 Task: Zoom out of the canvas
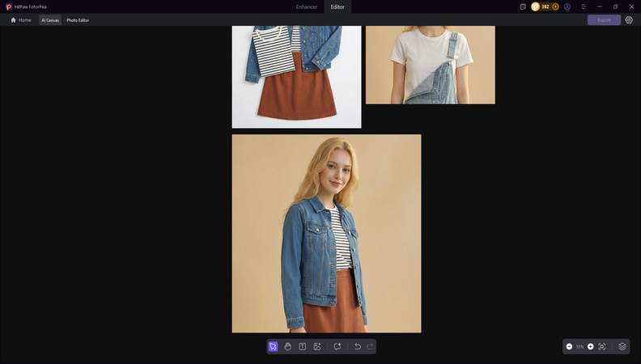(x=569, y=346)
